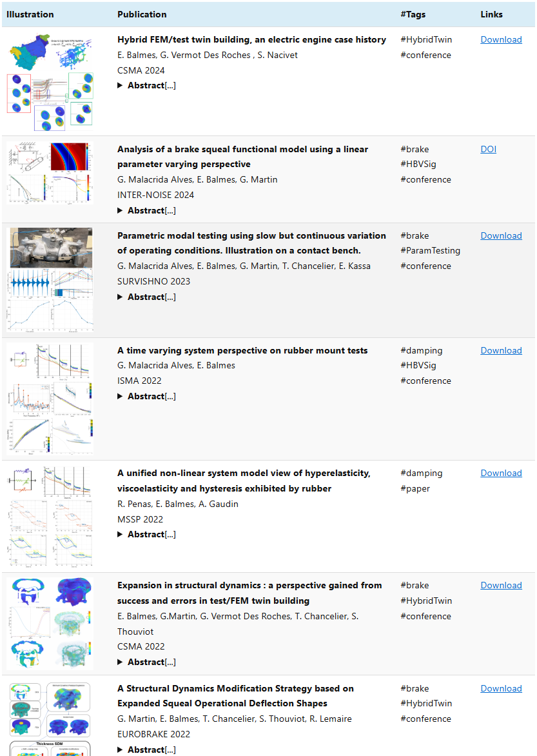
Task: Open the DOI link for the INTER-NOISE 2024 paper
Action: (x=488, y=148)
